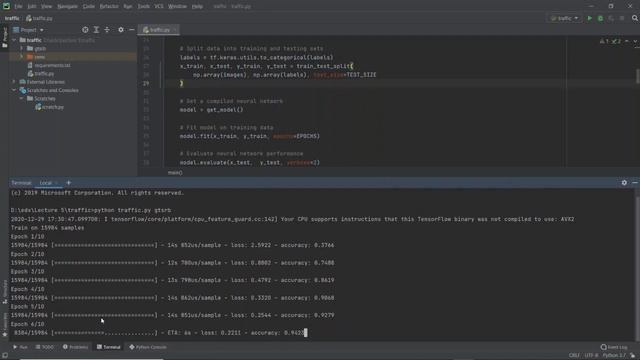The image size is (640, 360).
Task: Close the Local terminal tab
Action: [56, 183]
